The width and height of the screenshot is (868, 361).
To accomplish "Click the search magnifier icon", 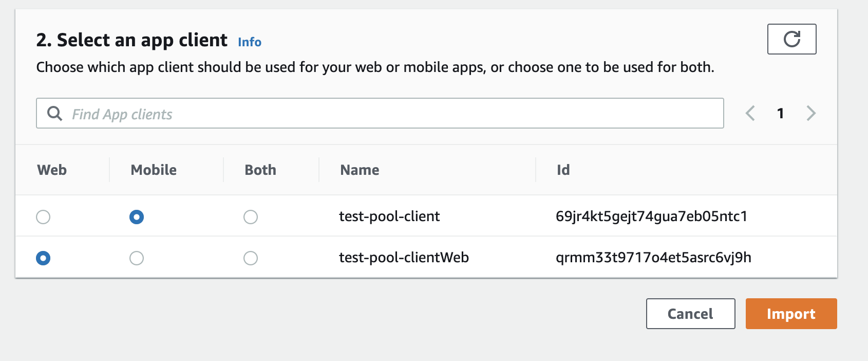I will point(54,113).
